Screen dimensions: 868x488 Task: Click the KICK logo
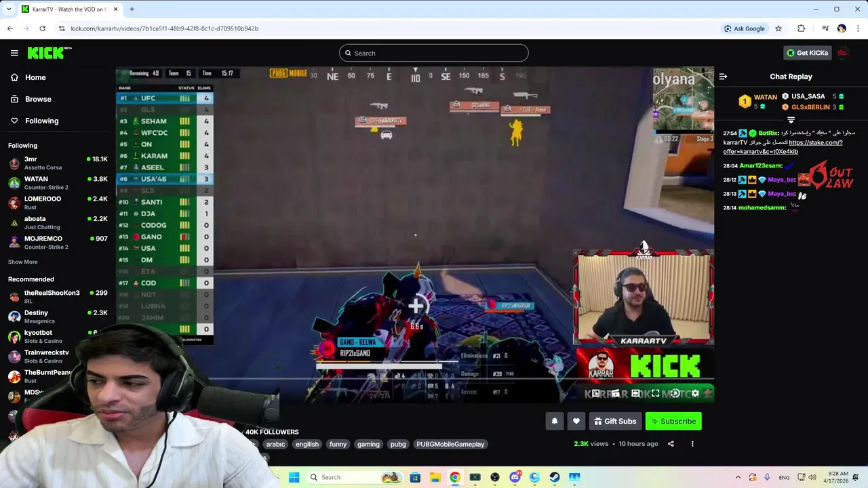[50, 53]
